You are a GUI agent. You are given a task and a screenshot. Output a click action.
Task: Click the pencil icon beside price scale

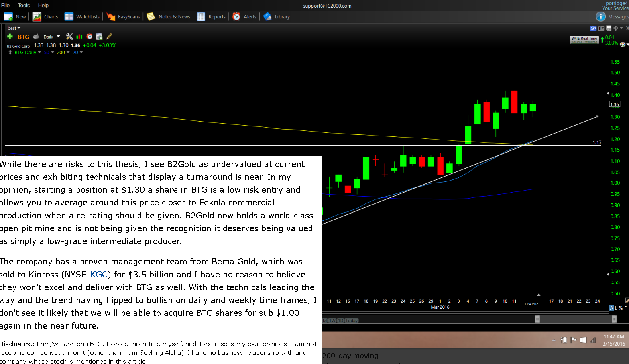pyautogui.click(x=627, y=300)
